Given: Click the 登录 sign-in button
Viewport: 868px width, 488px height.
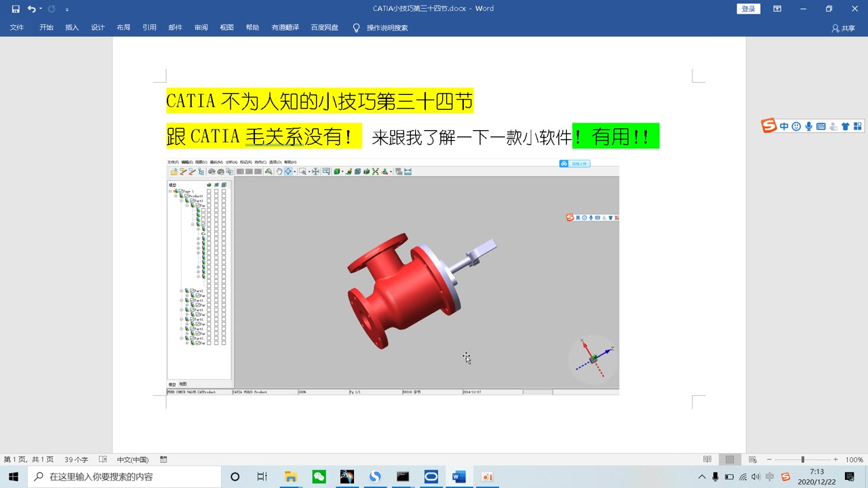Looking at the screenshot, I should [x=749, y=9].
